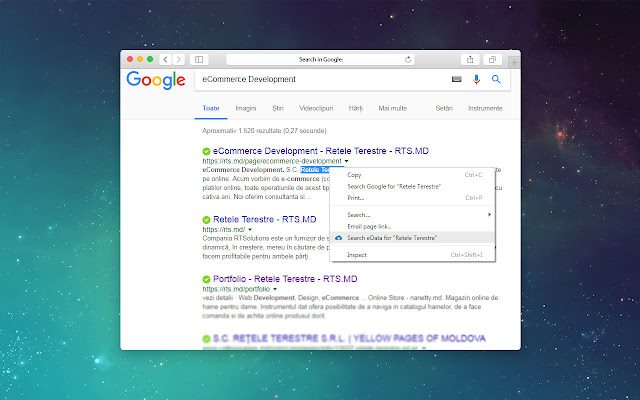640x400 pixels.
Task: Show the tab overview icon
Action: point(491,60)
